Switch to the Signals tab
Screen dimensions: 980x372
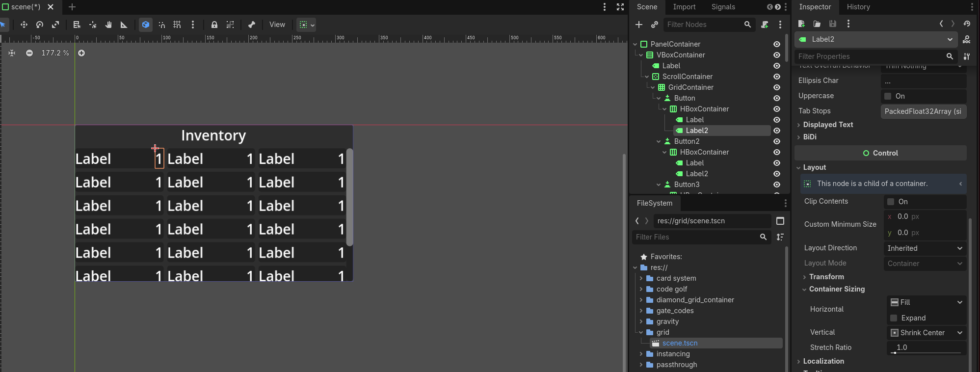723,7
